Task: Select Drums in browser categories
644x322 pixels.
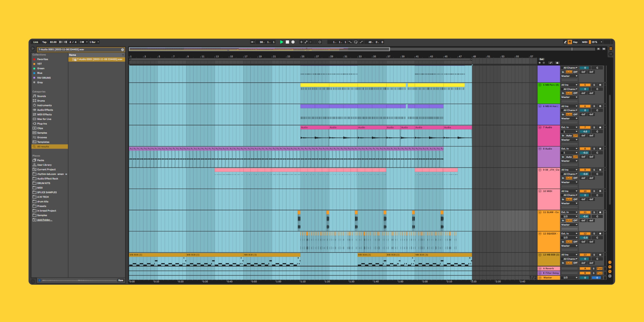Action: coord(41,101)
